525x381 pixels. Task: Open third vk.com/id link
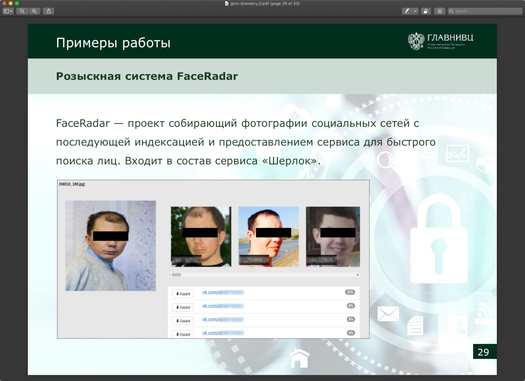coord(223,319)
